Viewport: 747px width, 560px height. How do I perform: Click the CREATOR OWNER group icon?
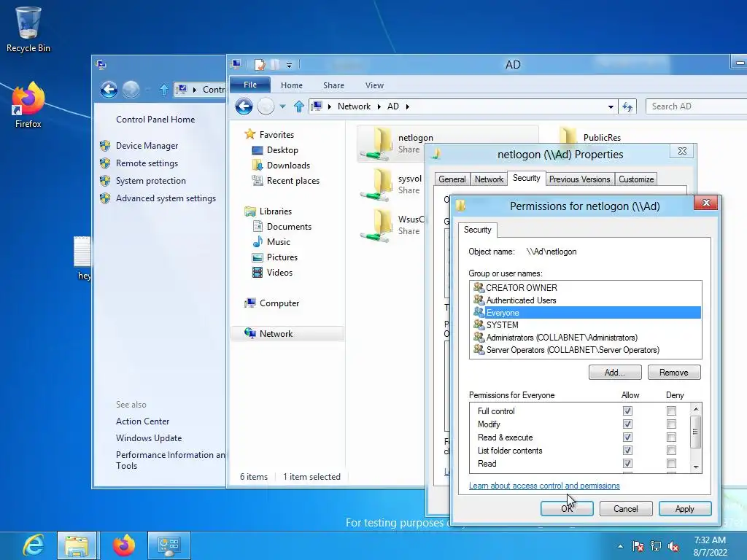point(479,287)
